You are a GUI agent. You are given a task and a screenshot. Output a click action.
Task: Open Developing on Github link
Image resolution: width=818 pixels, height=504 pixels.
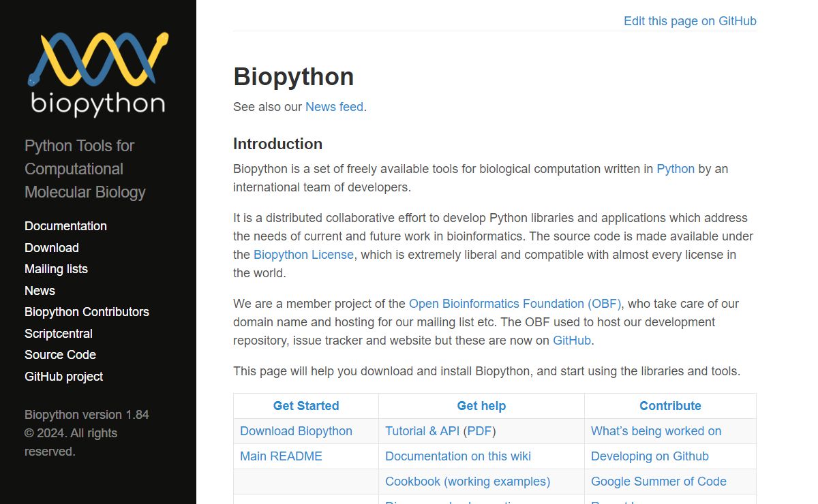click(650, 456)
